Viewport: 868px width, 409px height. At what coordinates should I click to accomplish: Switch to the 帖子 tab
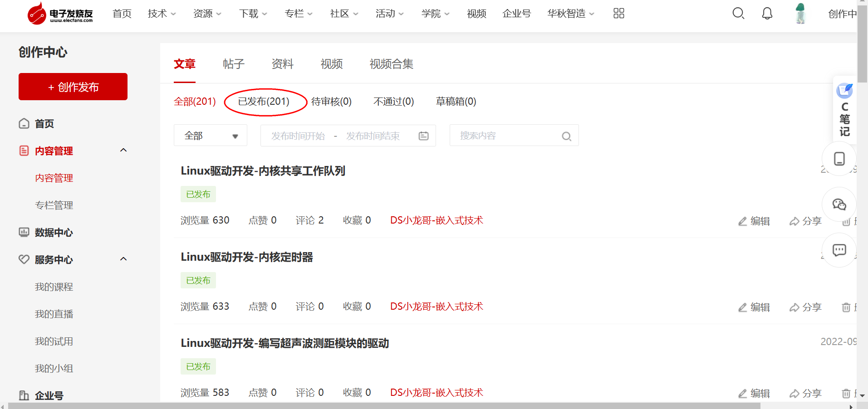click(x=234, y=64)
